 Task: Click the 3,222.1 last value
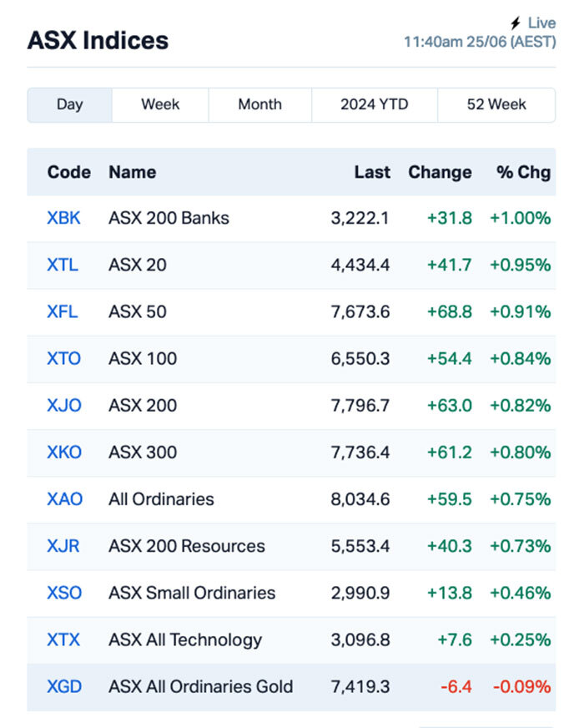click(x=360, y=218)
